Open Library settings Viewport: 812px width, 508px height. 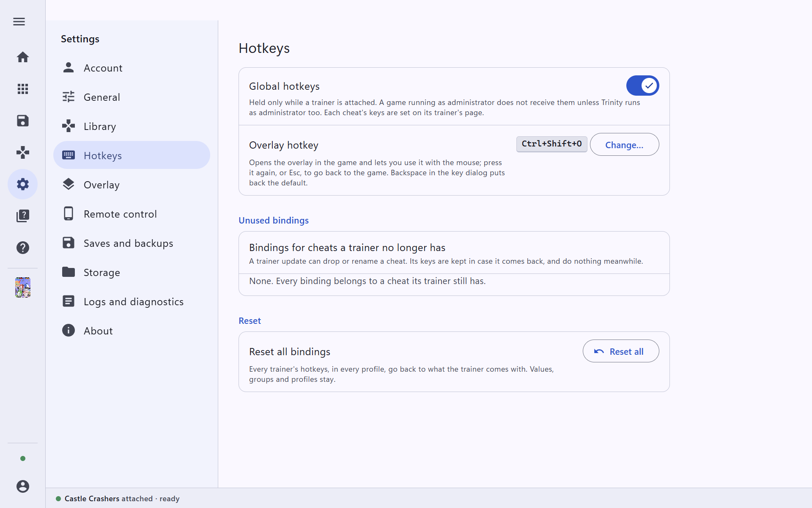[132, 126]
